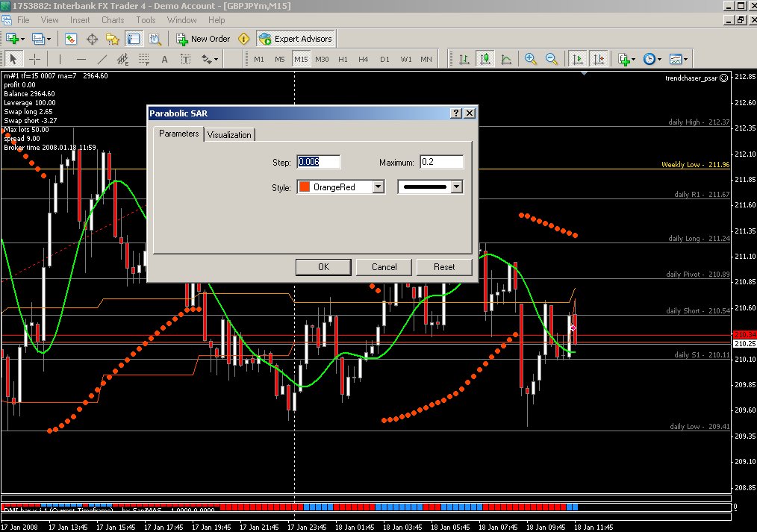This screenshot has height=532, width=757.
Task: Click the Zoom In magnifier icon
Action: [531, 60]
